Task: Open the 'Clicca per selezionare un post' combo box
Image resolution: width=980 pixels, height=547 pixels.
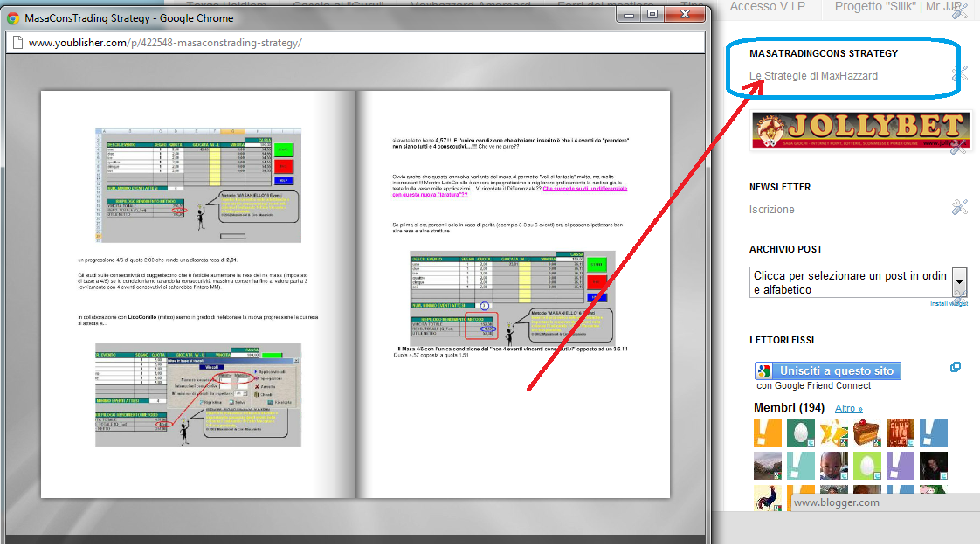Action: [858, 282]
